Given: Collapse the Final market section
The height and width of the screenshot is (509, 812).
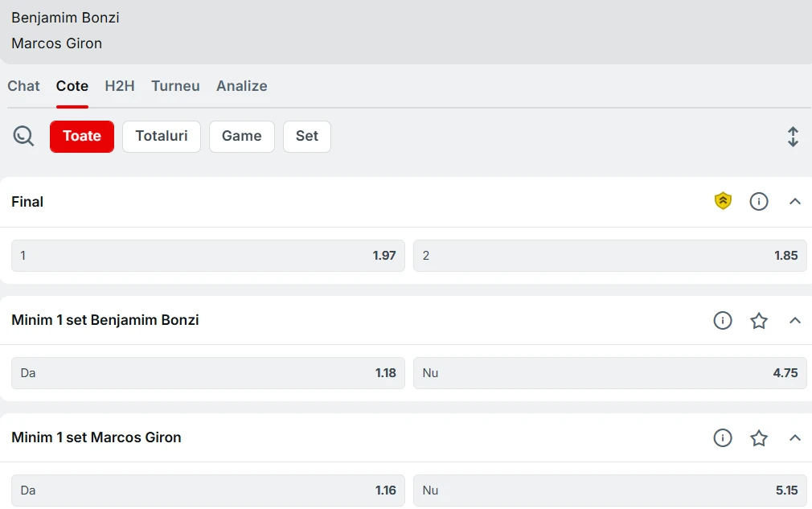Looking at the screenshot, I should [795, 201].
